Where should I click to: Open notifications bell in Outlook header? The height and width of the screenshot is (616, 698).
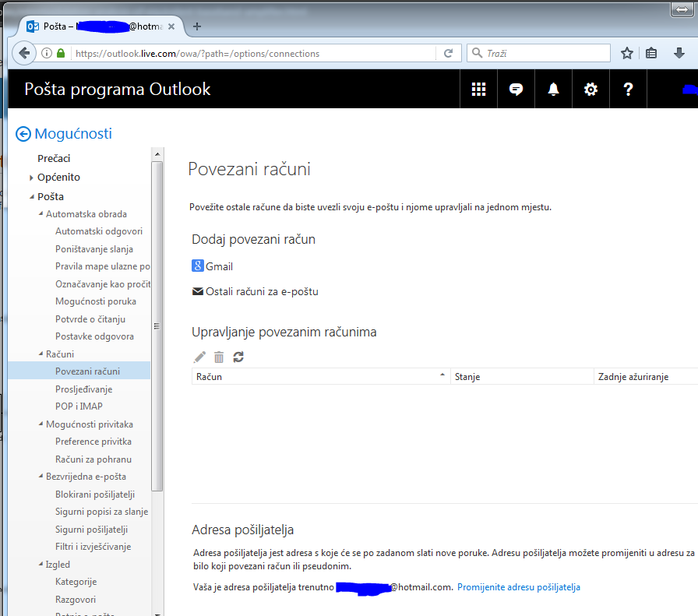(x=553, y=90)
